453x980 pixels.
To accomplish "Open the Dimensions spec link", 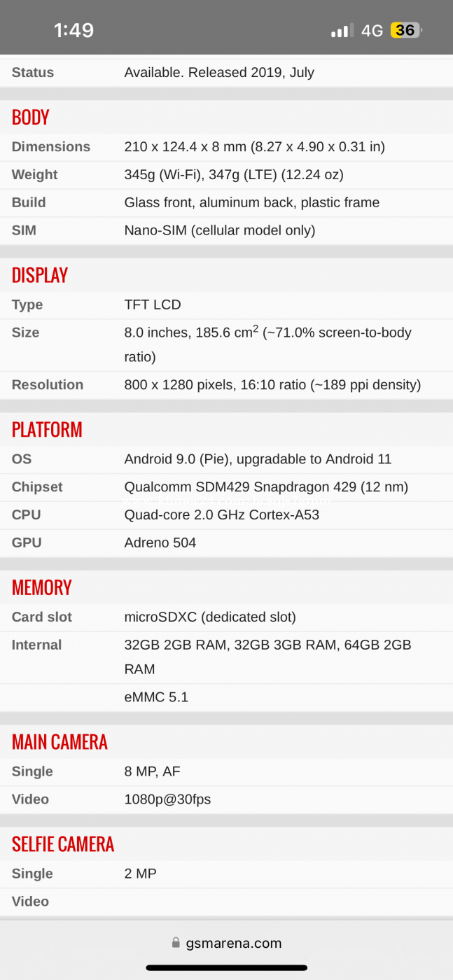I will 51,146.
